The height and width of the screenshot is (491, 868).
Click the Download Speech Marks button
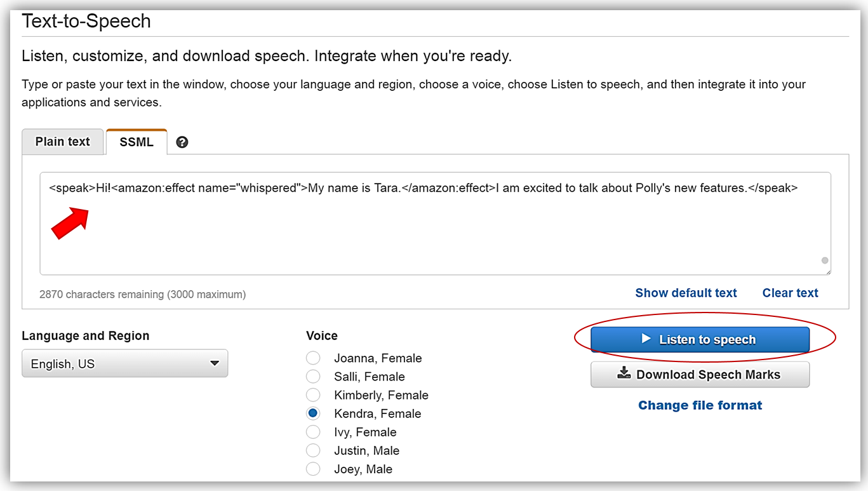700,375
